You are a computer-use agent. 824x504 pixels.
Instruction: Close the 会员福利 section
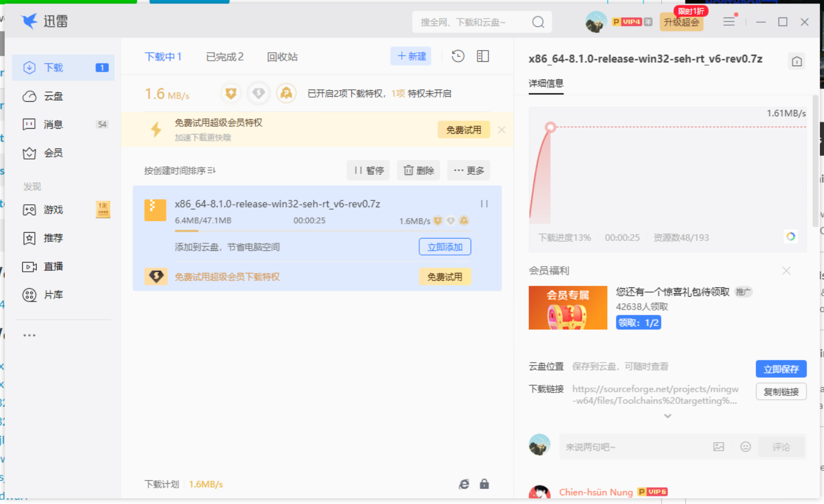(786, 271)
